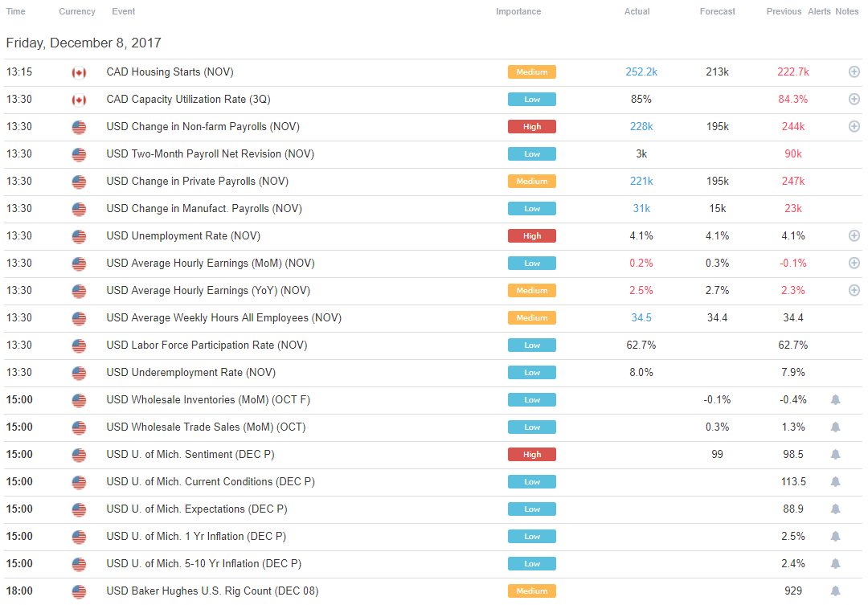Viewport: 868px width, 605px height.
Task: Click US flag next to Unemployment Rate
Action: click(79, 236)
